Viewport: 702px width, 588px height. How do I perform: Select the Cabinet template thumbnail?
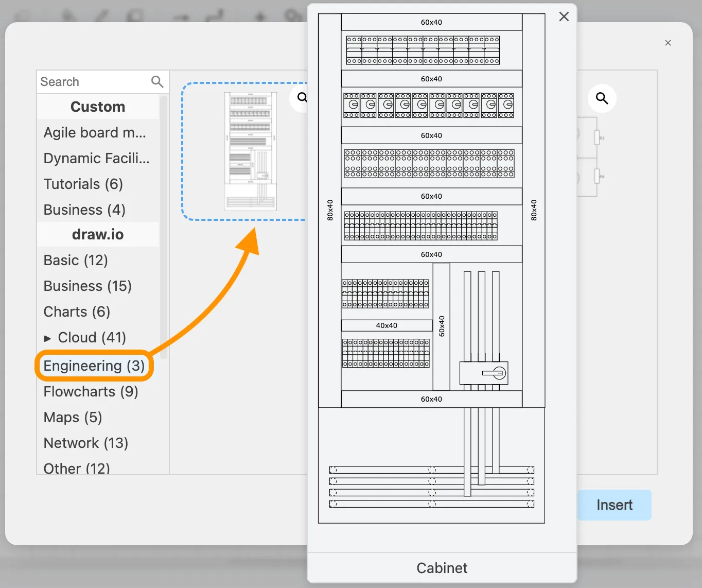coord(250,151)
